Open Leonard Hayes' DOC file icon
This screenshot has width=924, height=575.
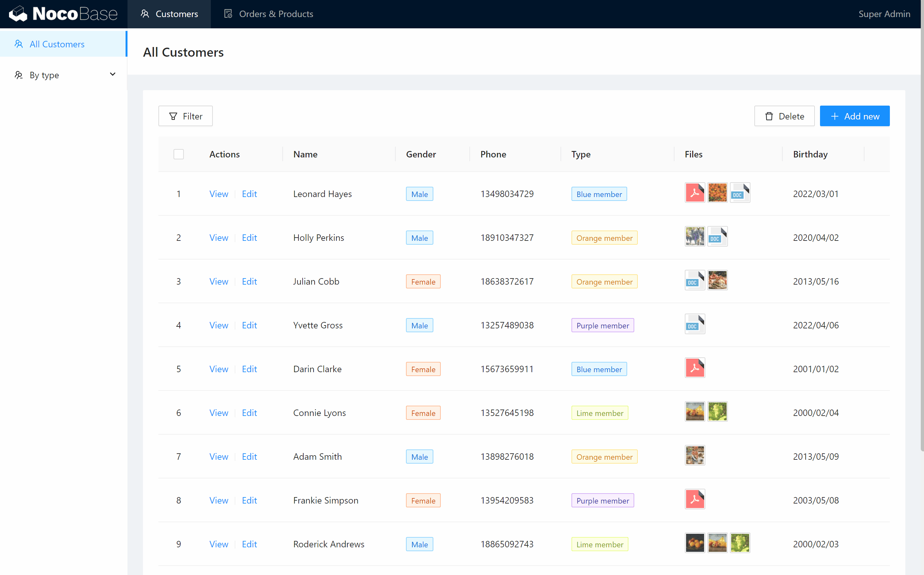(739, 193)
